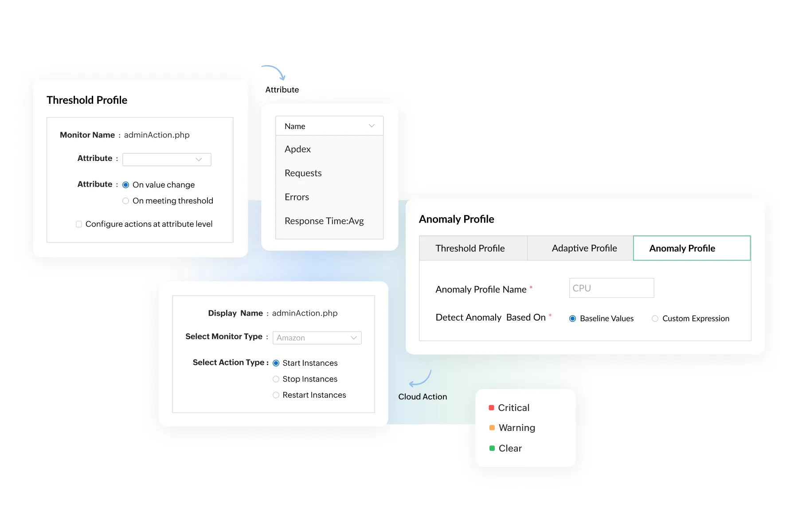798x532 pixels.
Task: Choose the Restart Instances radio option
Action: [x=276, y=395]
